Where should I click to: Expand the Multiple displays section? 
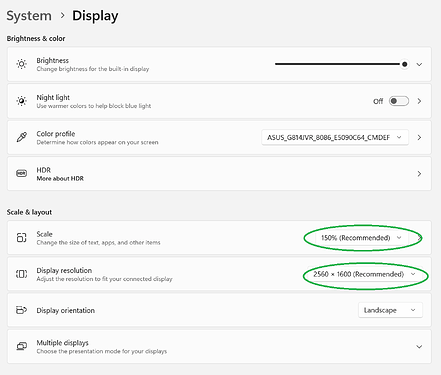(419, 347)
